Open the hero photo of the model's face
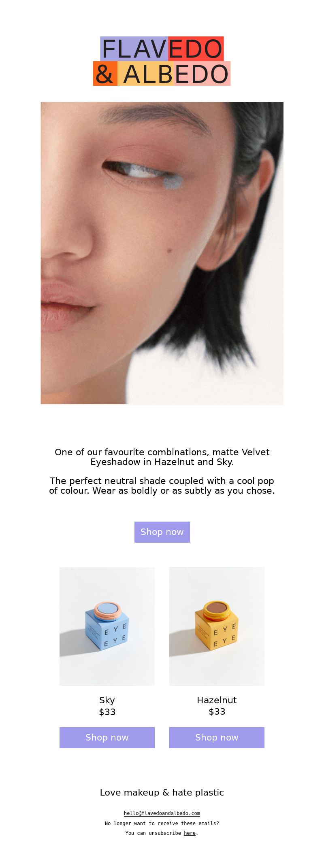Viewport: 324px width, 868px height. click(162, 253)
